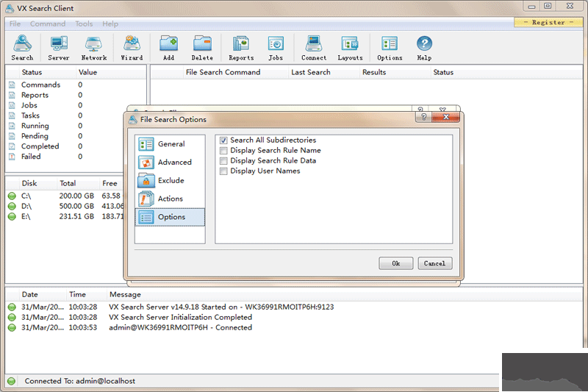Viewport: 588px width, 392px height.
Task: Click the dialog help question-mark button
Action: (423, 117)
